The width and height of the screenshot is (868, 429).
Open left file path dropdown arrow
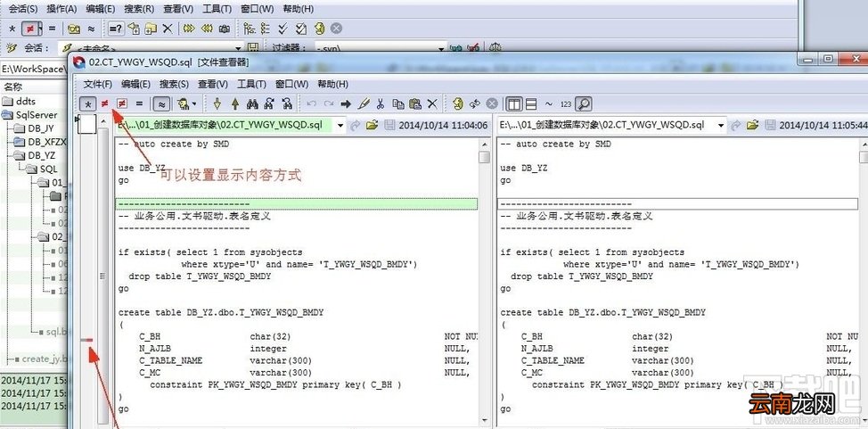click(x=340, y=125)
